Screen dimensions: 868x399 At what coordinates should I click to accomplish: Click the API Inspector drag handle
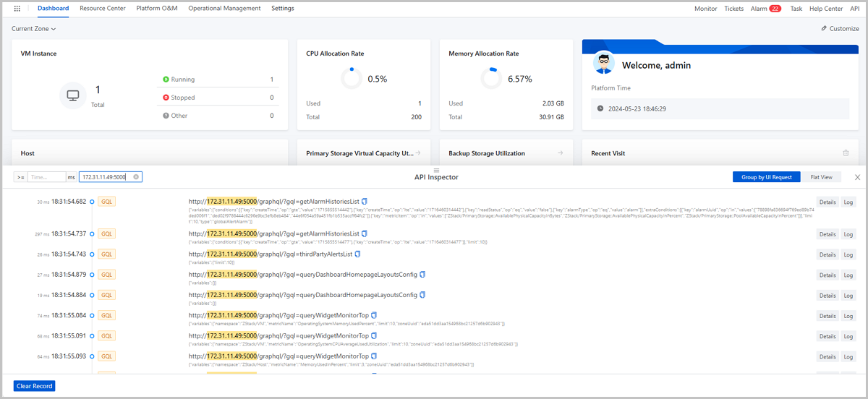(x=436, y=170)
